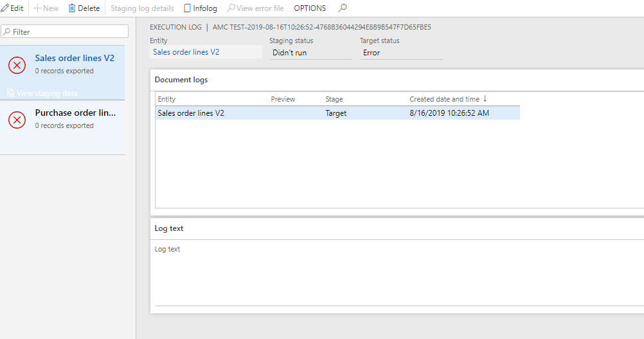Sort by the Preview column header
The image size is (644, 339).
click(x=283, y=99)
